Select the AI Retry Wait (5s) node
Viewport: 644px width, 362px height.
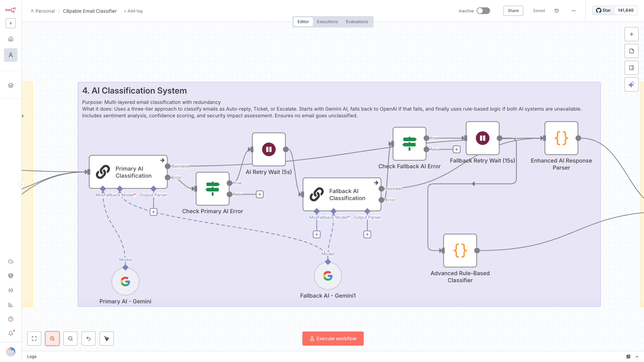pos(269,149)
